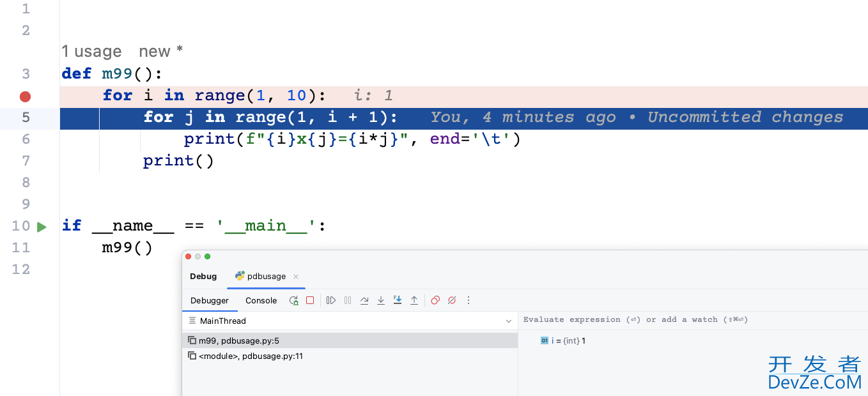
Task: Step over the current line
Action: (x=364, y=300)
